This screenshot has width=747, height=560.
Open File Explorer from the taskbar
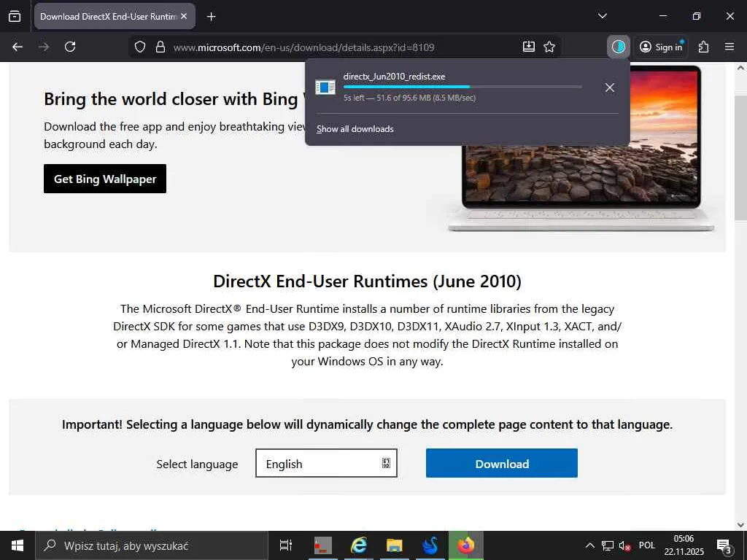pos(394,545)
